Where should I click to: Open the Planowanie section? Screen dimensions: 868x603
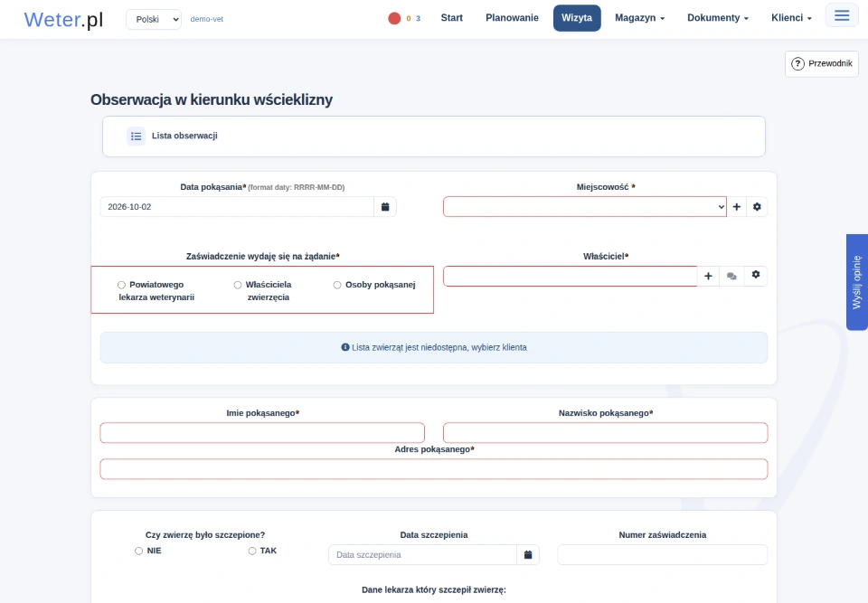tap(512, 18)
